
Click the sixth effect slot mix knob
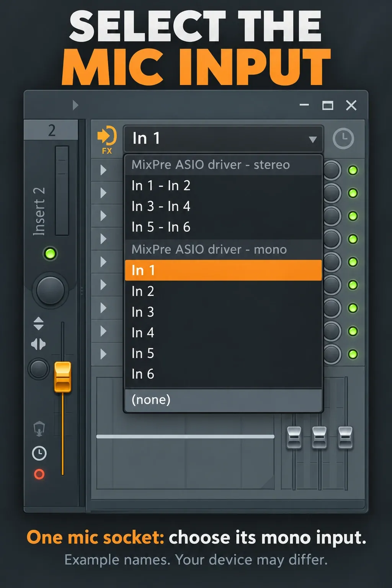tap(332, 285)
